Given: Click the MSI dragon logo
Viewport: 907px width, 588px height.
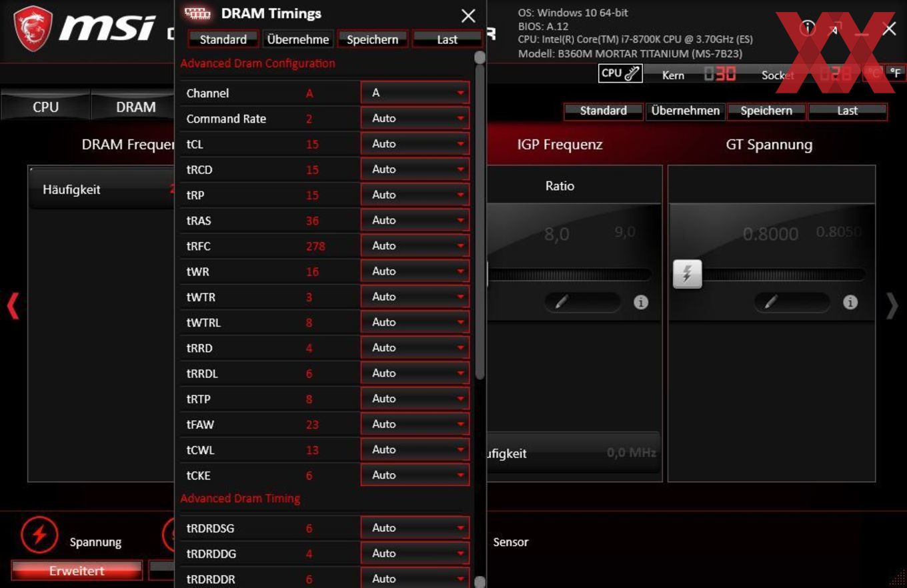Looking at the screenshot, I should click(32, 29).
